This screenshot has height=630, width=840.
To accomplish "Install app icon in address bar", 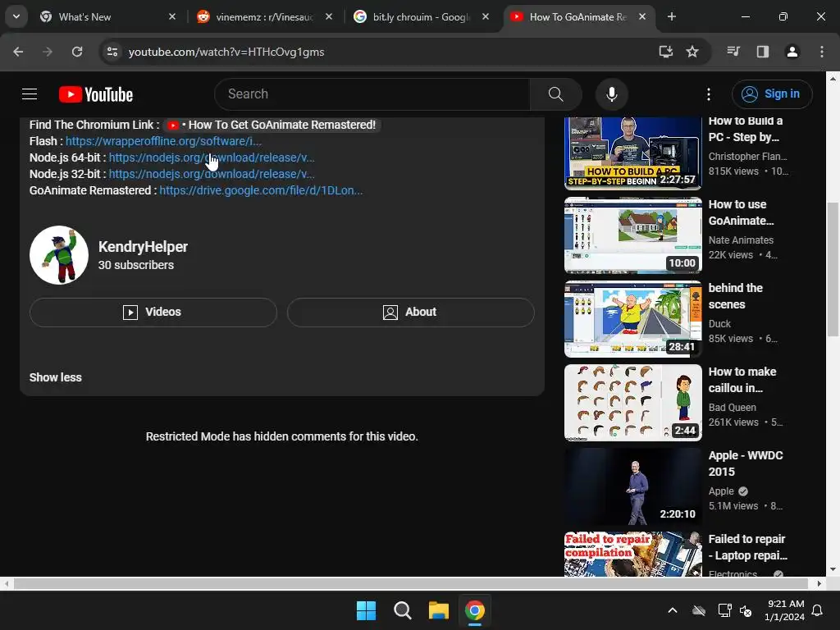I will pyautogui.click(x=665, y=52).
